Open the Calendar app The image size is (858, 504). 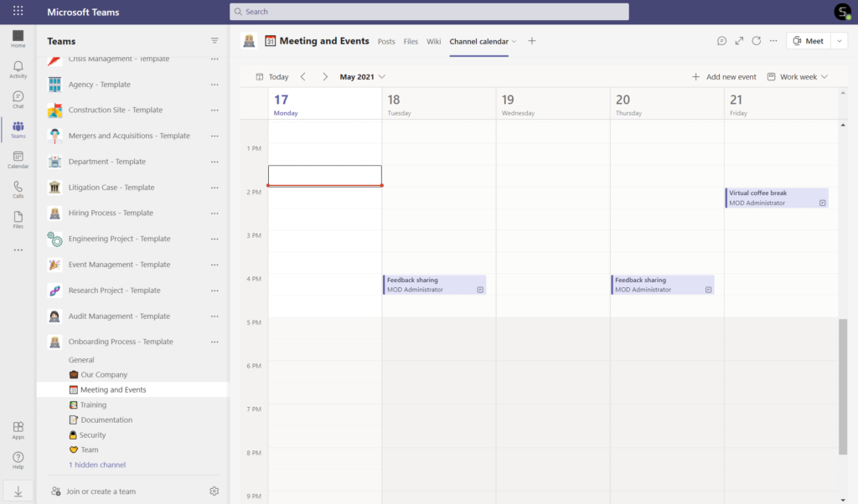click(18, 160)
